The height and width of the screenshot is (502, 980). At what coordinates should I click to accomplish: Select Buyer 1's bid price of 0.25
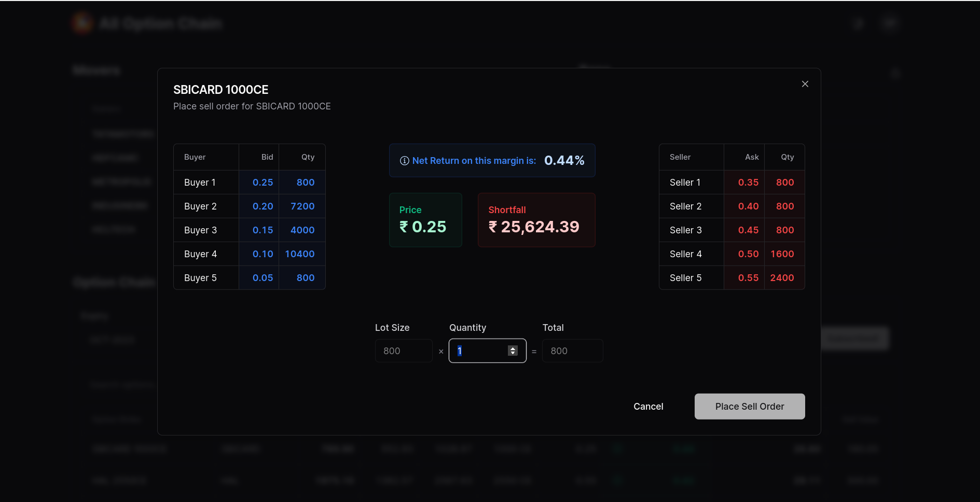click(x=263, y=182)
